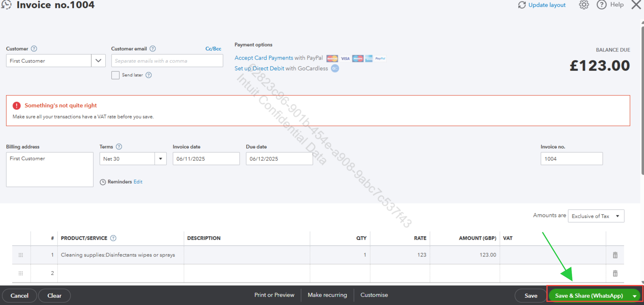Click the Invoice date field

pyautogui.click(x=206, y=159)
